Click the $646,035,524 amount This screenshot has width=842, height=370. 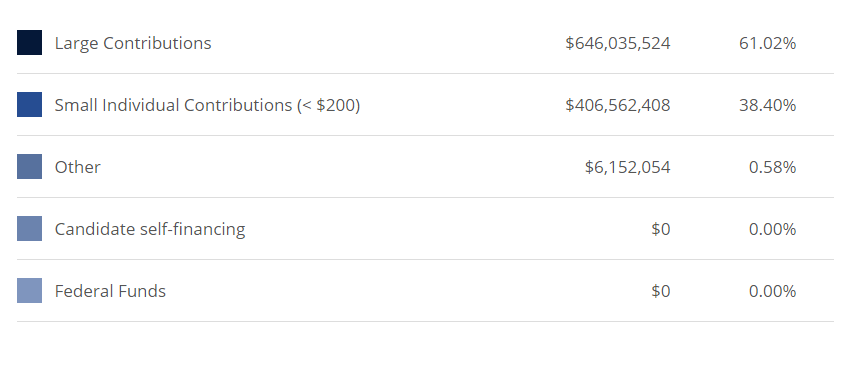(x=618, y=43)
